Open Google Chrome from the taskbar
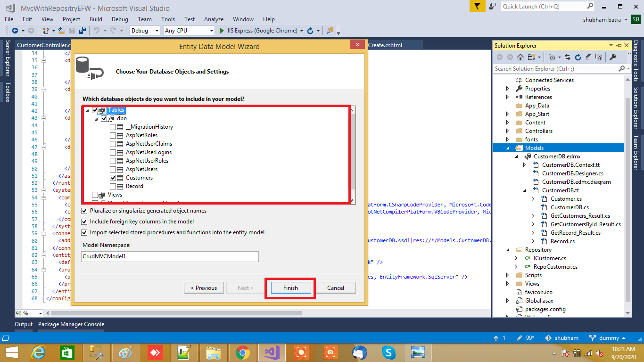The image size is (644, 362). (243, 352)
